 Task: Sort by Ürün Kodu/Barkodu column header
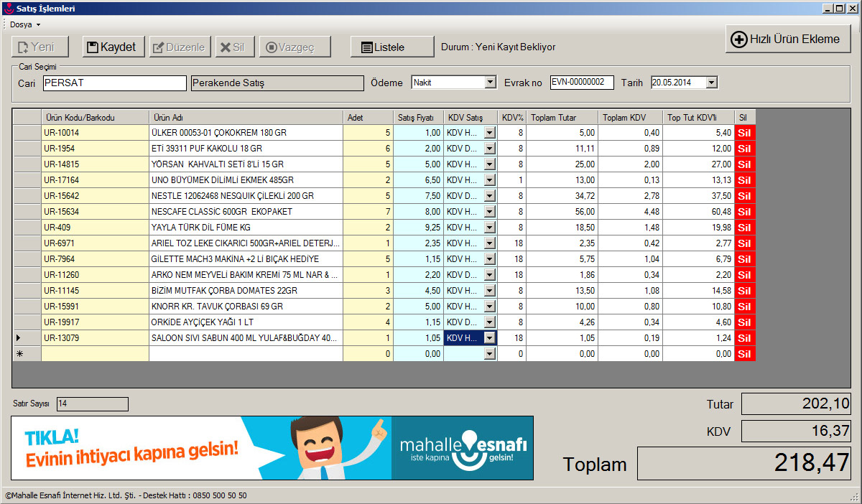pos(95,117)
